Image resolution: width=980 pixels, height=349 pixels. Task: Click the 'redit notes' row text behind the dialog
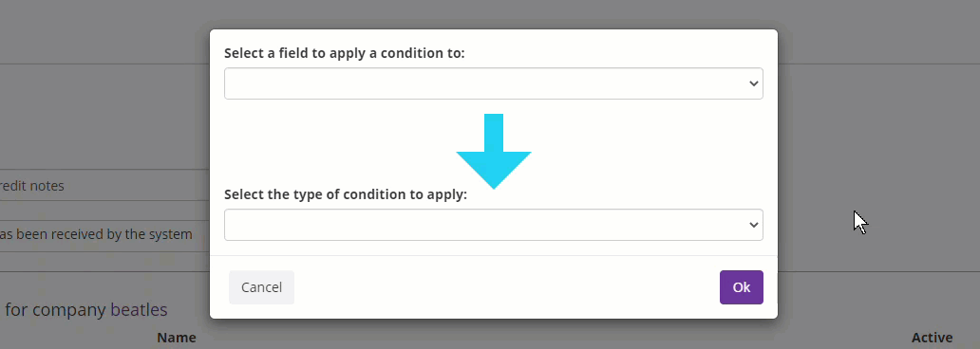32,186
